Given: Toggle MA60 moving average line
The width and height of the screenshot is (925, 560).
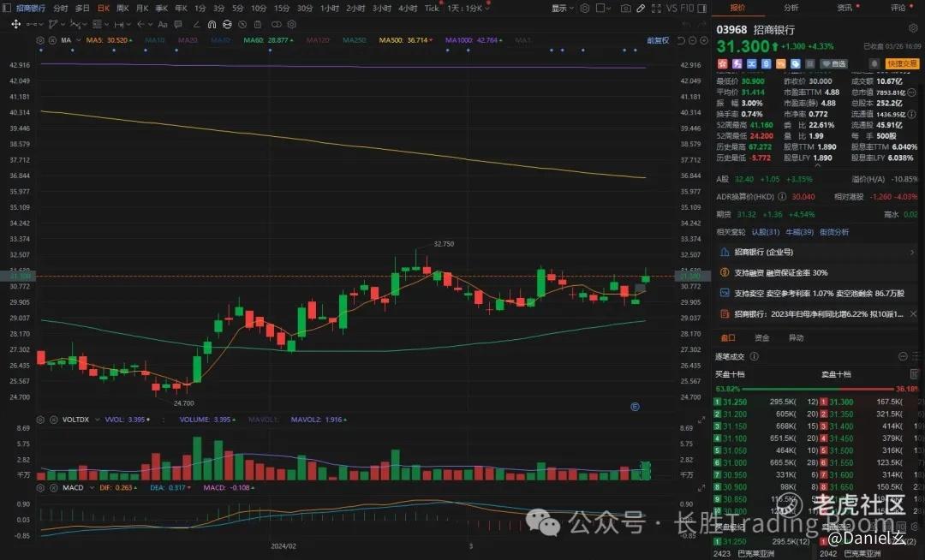Looking at the screenshot, I should point(268,40).
